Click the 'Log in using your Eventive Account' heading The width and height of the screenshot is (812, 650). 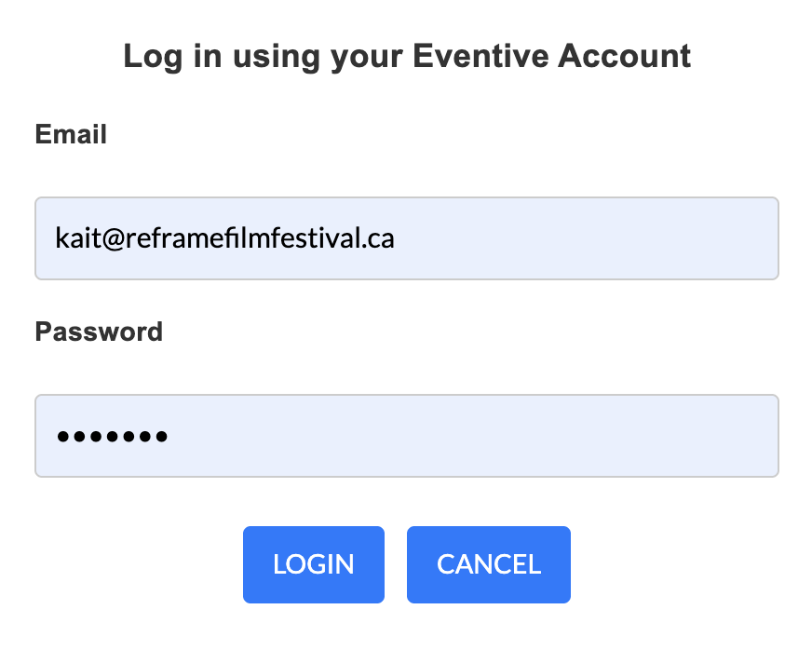coord(407,57)
